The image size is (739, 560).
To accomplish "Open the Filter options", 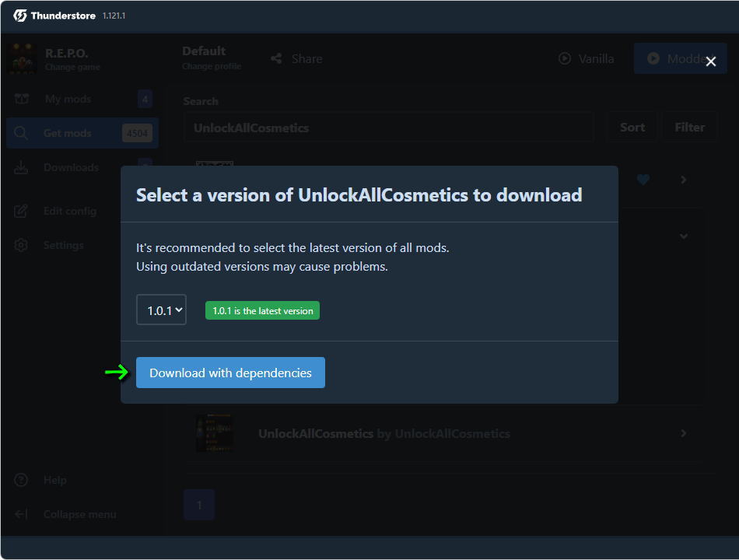I will tap(689, 128).
